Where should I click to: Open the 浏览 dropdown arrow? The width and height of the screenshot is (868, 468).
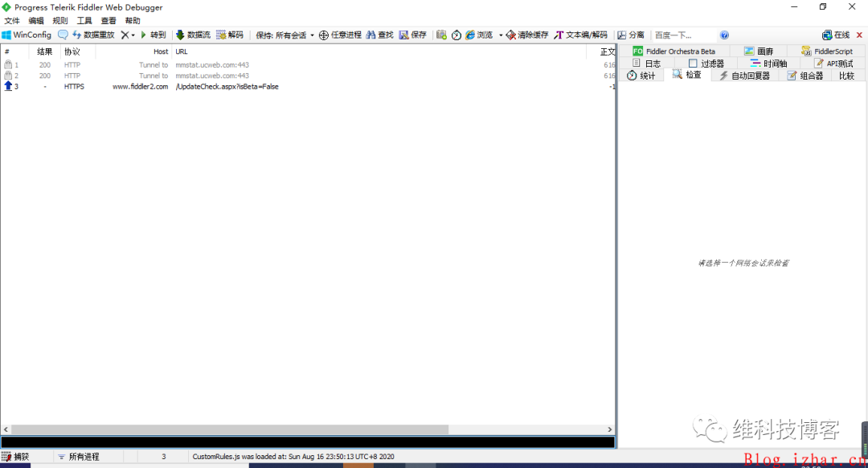(501, 35)
